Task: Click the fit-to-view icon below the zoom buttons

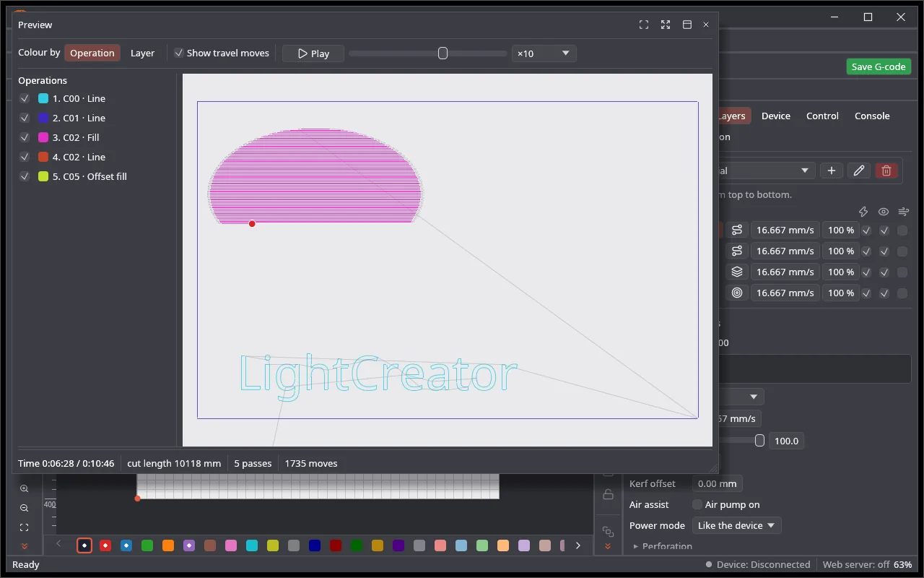Action: (25, 527)
